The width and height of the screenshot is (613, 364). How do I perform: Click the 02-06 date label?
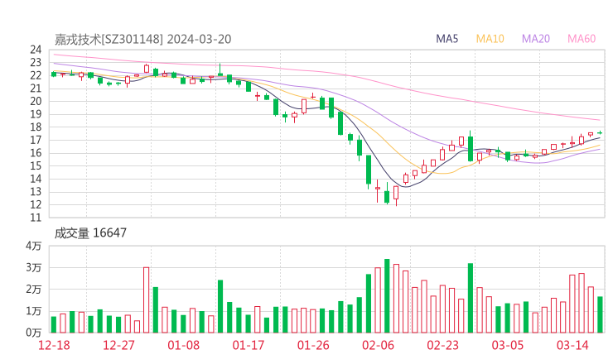pos(378,345)
